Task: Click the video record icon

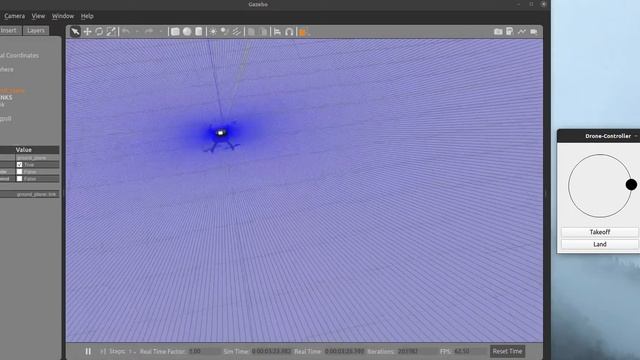Action: (534, 31)
